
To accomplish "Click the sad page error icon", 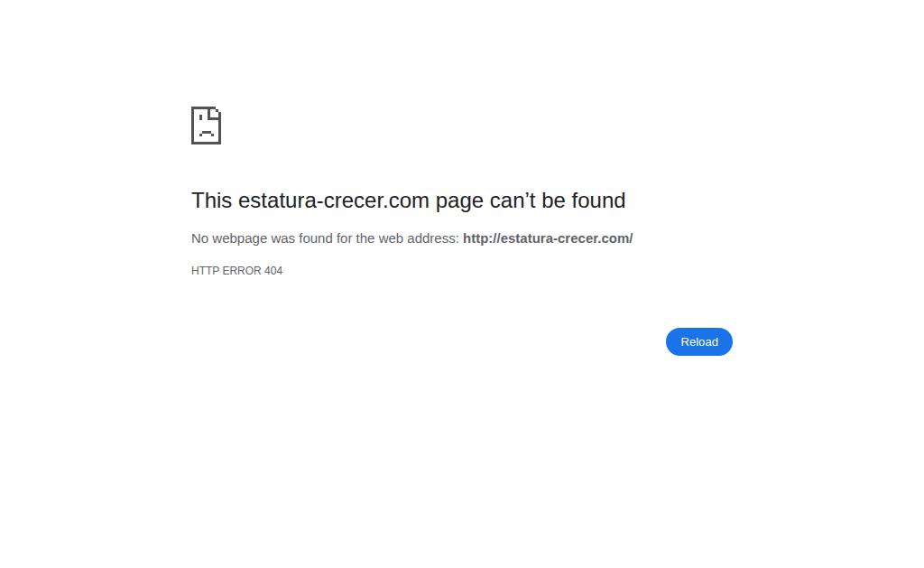I will 207,125.
